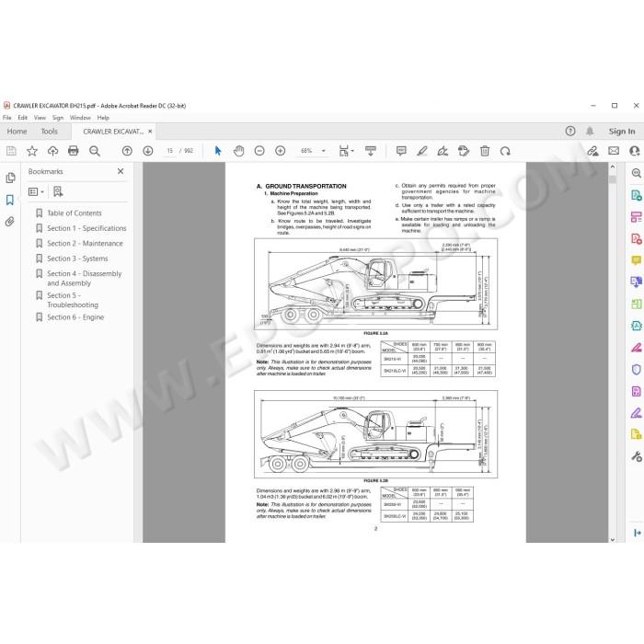Open the Edit menu
This screenshot has height=644, width=644.
click(x=23, y=118)
